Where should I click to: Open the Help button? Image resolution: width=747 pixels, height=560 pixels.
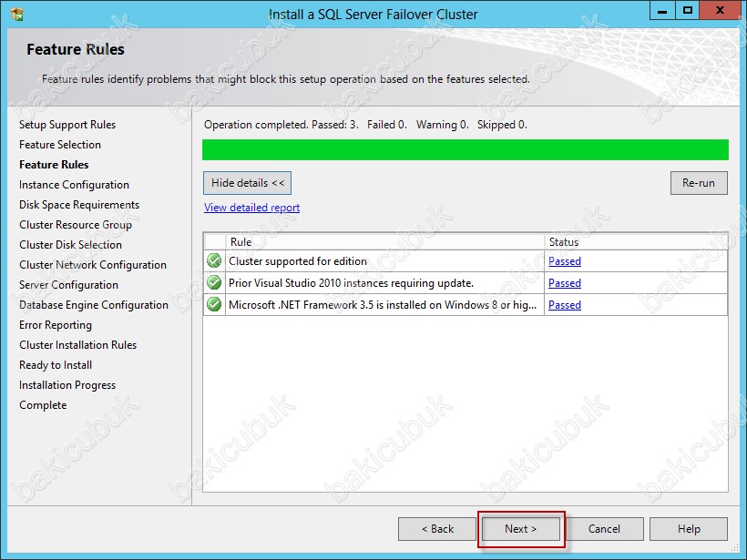tap(689, 529)
